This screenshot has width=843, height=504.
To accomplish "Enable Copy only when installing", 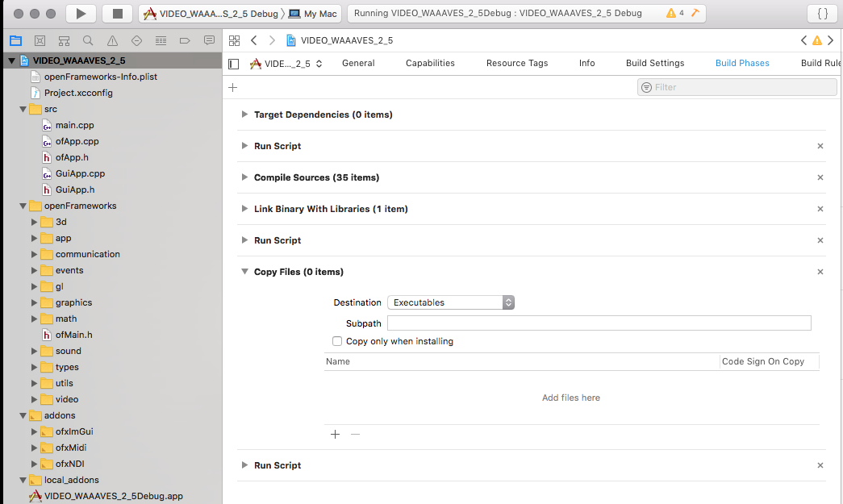I will [337, 341].
